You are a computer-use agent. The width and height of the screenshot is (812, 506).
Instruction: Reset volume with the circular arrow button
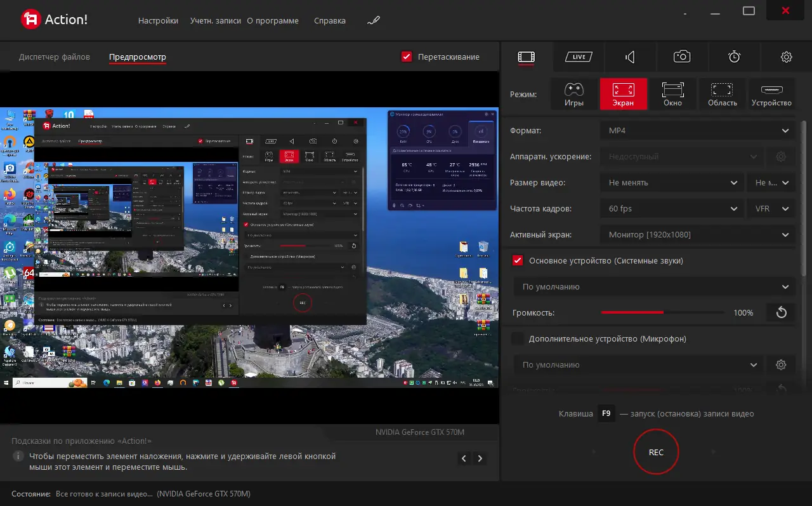click(x=781, y=312)
